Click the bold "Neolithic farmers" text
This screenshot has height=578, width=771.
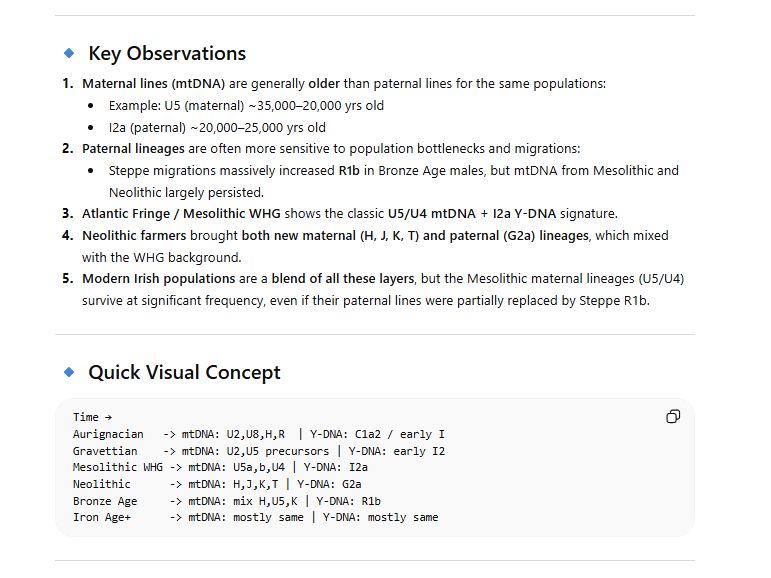[x=134, y=236]
